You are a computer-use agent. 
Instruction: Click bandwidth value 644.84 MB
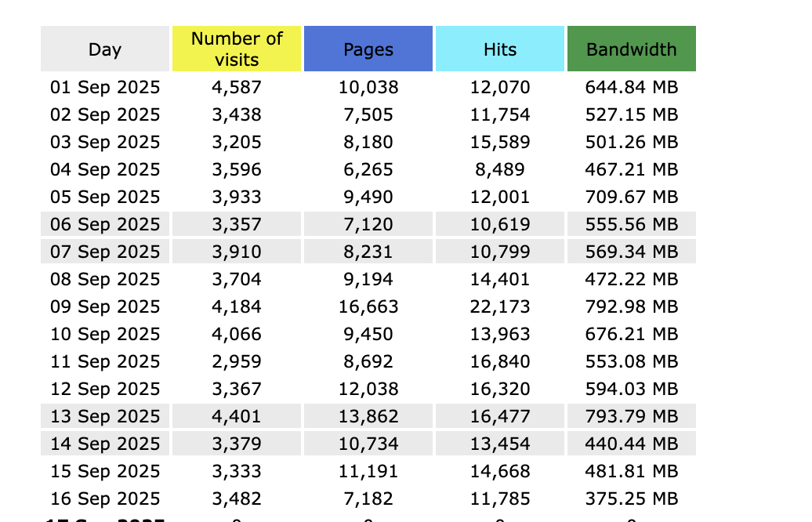(x=632, y=87)
